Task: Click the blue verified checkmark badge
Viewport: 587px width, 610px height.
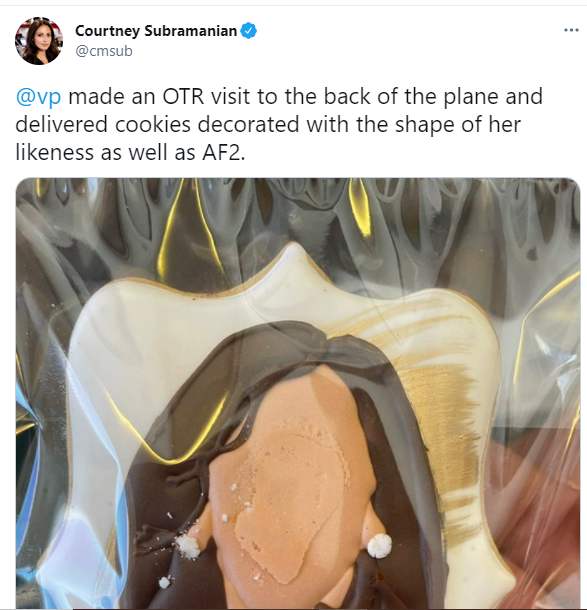Action: [x=249, y=31]
